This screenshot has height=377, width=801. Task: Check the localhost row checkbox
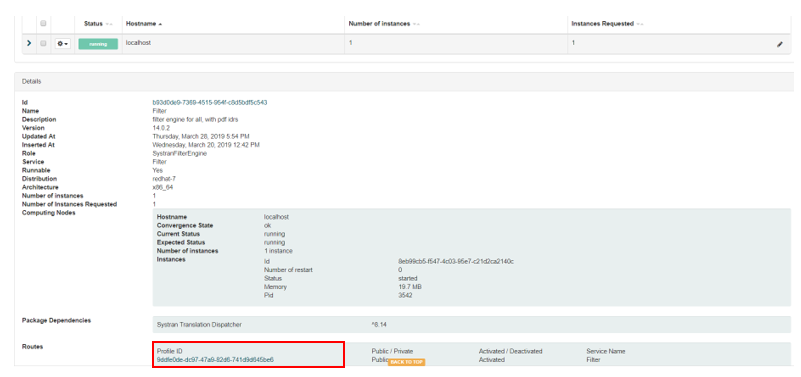click(x=43, y=43)
